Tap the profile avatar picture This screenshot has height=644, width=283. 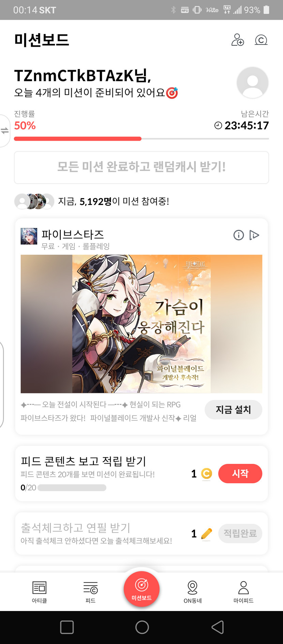tap(253, 83)
